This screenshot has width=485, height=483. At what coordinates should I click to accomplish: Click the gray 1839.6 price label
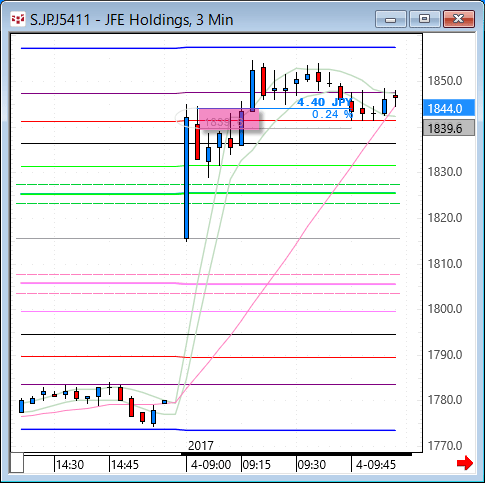(x=449, y=128)
